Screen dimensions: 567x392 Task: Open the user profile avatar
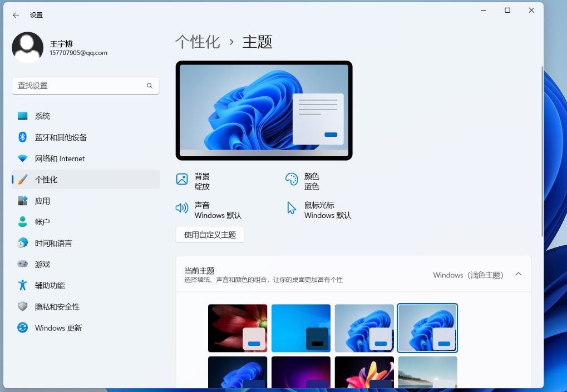[27, 47]
